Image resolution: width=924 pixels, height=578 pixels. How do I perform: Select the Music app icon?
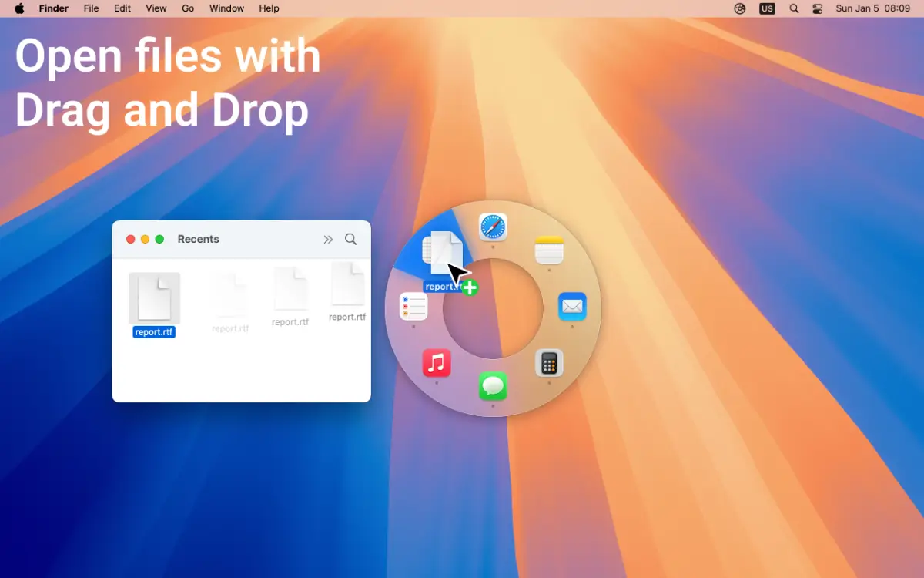pos(437,362)
